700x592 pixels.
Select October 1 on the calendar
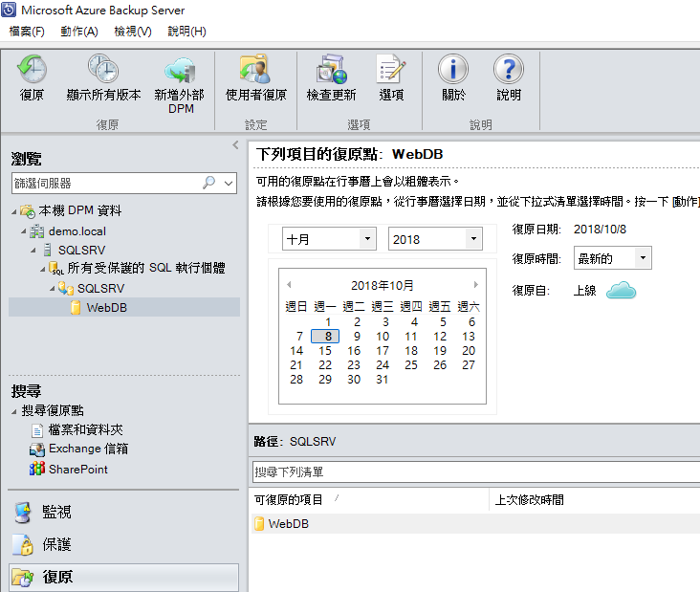tap(328, 322)
